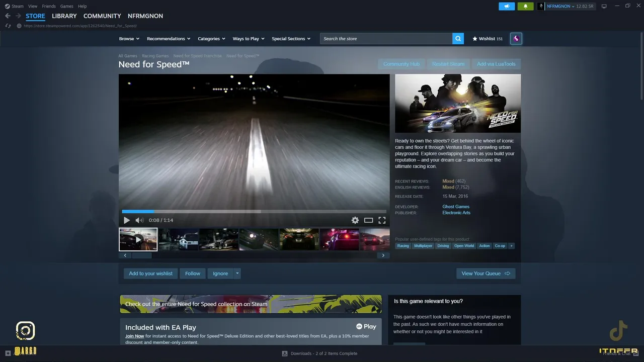Click the Need for Speed Deluxe header image
Viewport: 644px width, 362px height.
(x=458, y=104)
